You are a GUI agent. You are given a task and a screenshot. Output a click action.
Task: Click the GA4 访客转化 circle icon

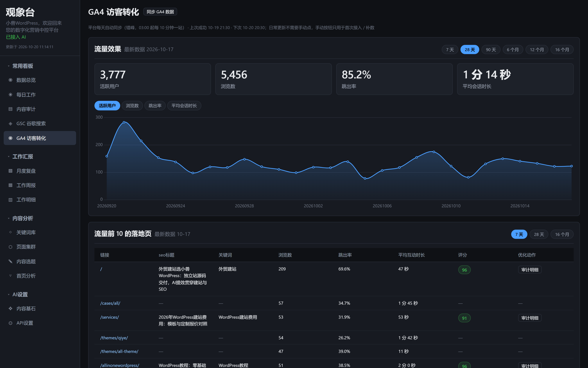10,138
